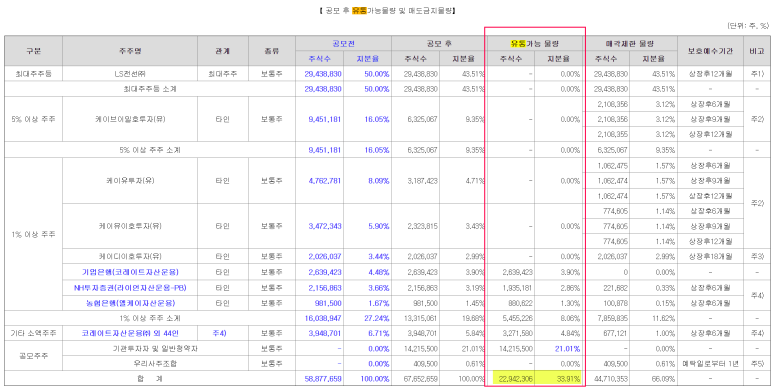Click the table title 공모 후 유통가능물량 및 매도금지물량

pos(386,10)
